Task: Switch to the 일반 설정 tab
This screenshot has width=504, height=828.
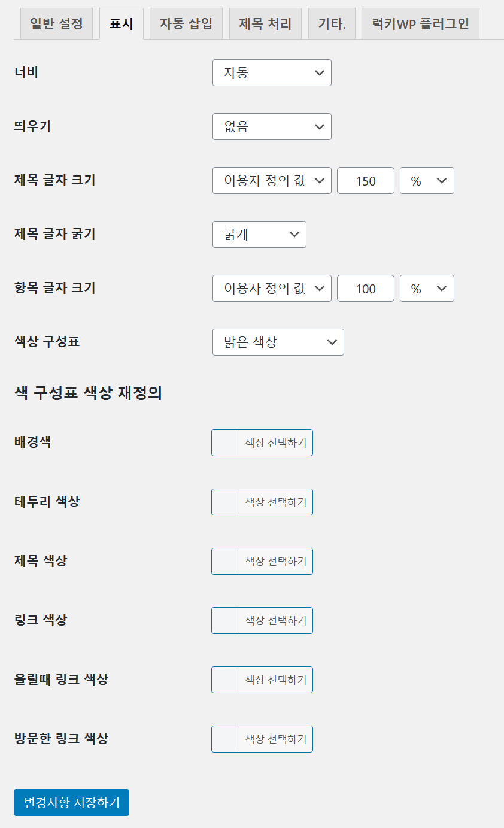Action: coord(56,23)
